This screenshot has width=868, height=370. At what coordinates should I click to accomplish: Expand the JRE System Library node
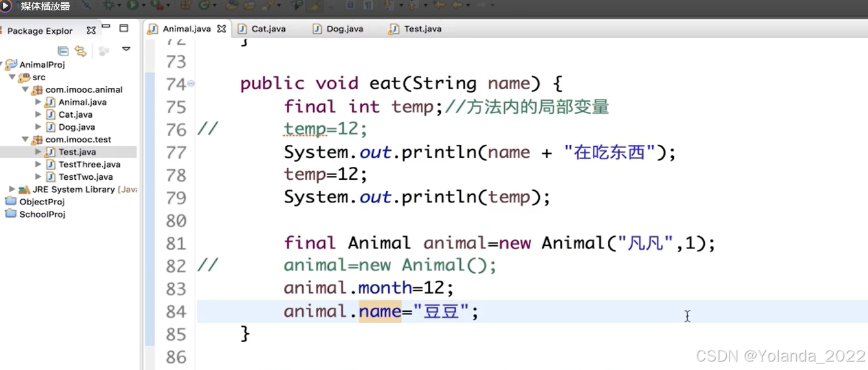(12, 189)
